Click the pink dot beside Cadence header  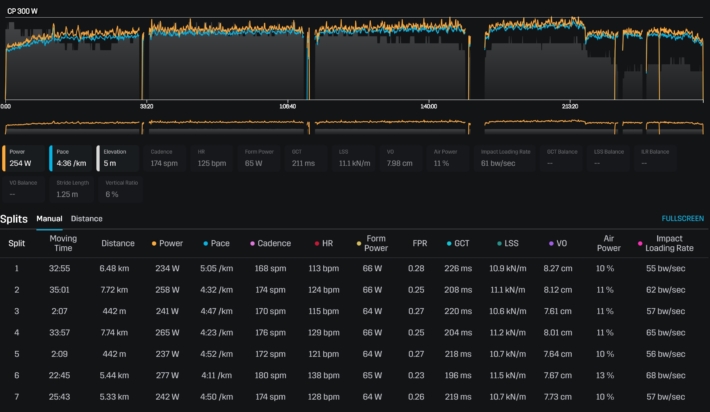coord(250,243)
